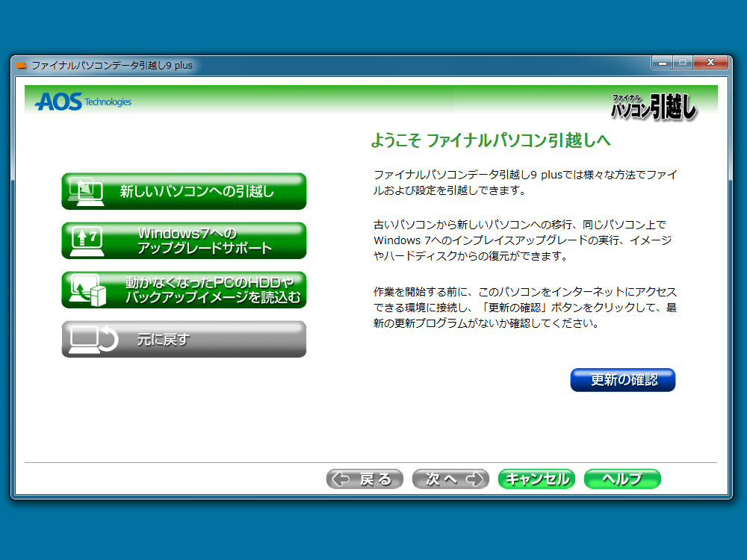Viewport: 747px width, 560px height.
Task: Select 動かなくなったPCのHDDやバックアップイメージを読込む button
Action: coord(184,290)
